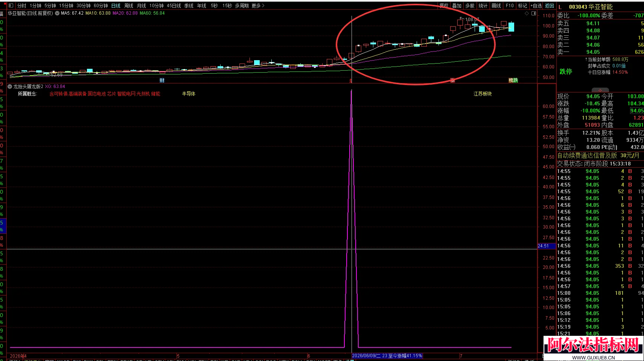Click the 返回 back button
Viewport: 644px width, 361px height.
click(x=550, y=6)
